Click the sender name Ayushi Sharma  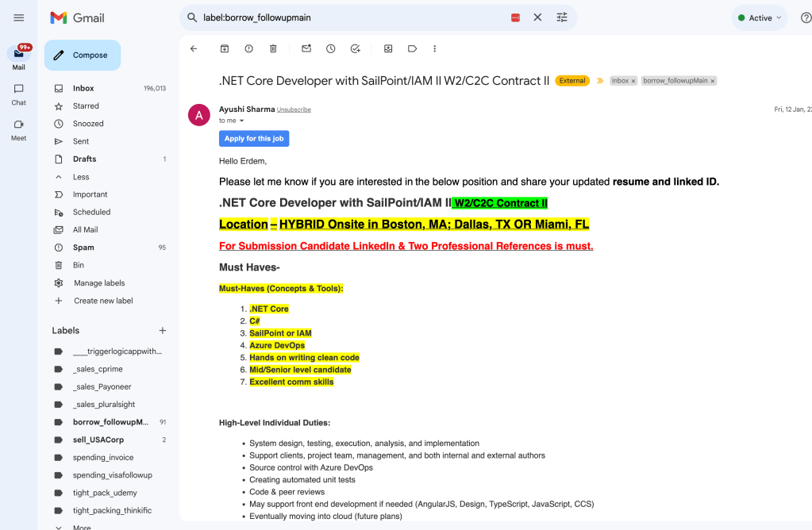tap(247, 109)
